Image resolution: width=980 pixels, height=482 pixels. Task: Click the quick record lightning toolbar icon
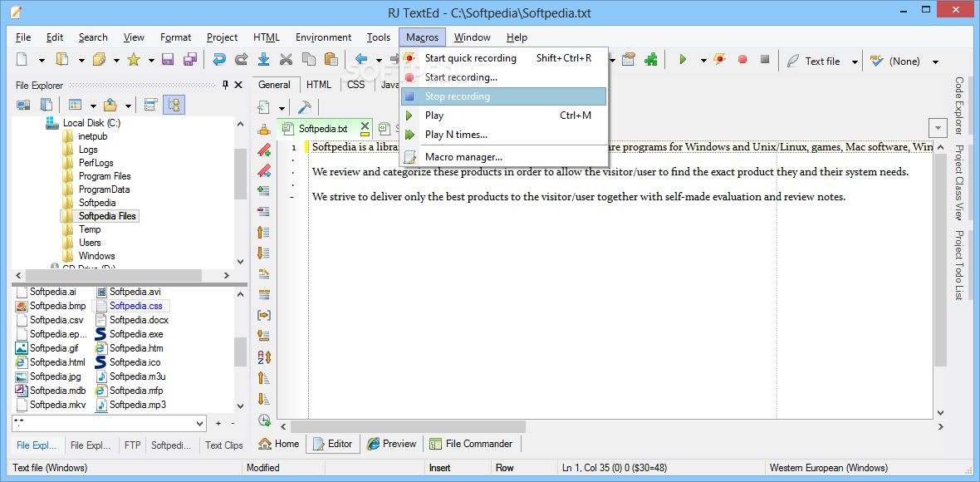tap(720, 60)
